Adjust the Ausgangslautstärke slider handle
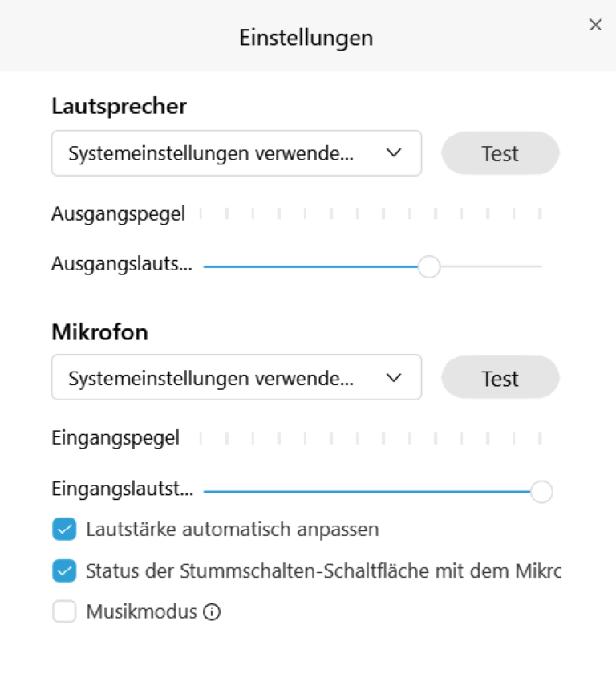Screen dimensions: 616x674 click(429, 266)
